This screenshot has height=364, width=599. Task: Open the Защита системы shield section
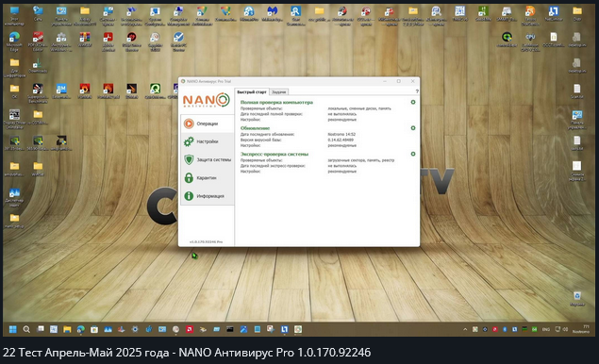tap(207, 159)
